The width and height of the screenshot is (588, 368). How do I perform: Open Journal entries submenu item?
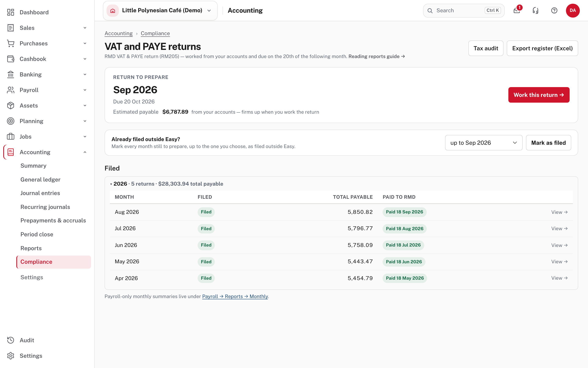40,193
